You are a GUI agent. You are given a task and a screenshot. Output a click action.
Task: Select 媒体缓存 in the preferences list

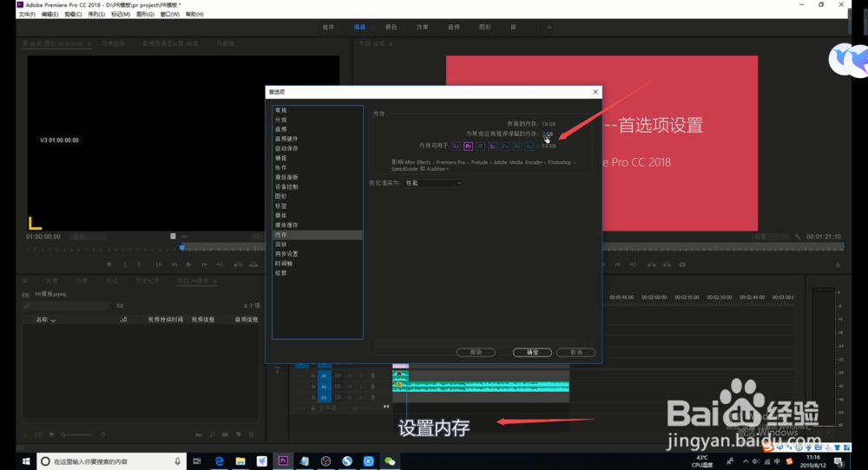tap(286, 225)
